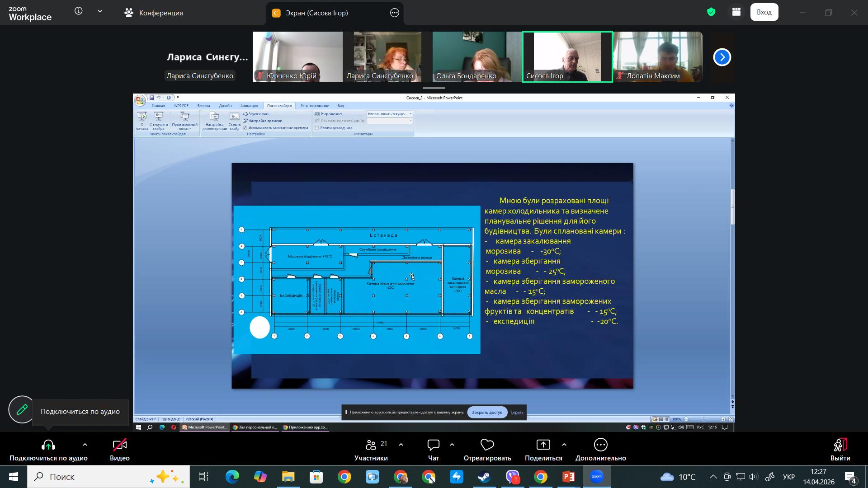This screenshot has height=488, width=868.
Task: Switch keyboard language УКР indicator
Action: 788,477
